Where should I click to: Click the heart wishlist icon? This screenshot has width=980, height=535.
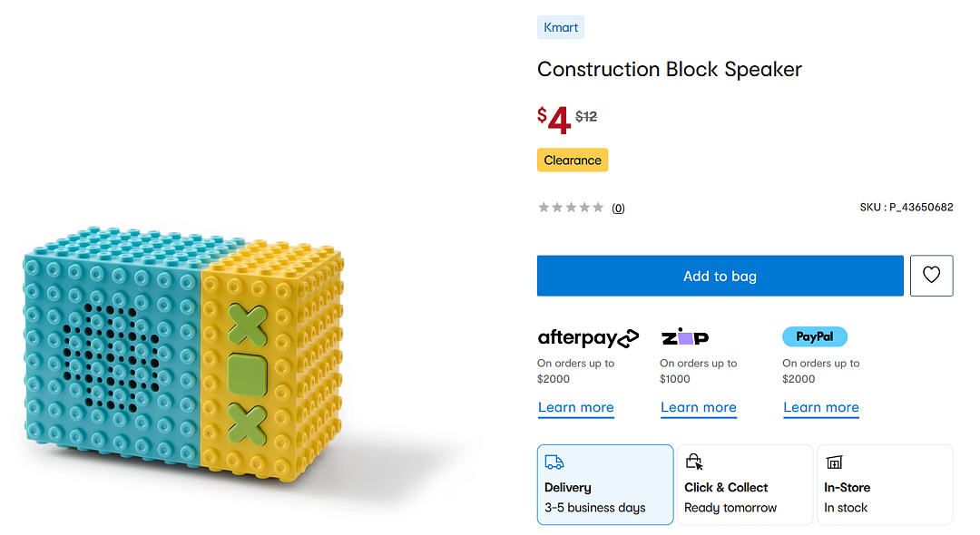(x=931, y=276)
